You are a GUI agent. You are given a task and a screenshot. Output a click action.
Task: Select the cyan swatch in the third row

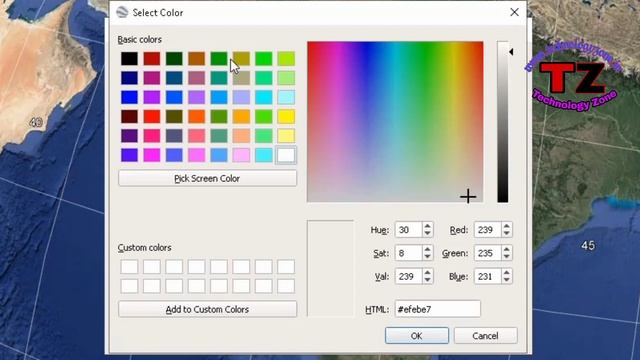click(x=264, y=97)
